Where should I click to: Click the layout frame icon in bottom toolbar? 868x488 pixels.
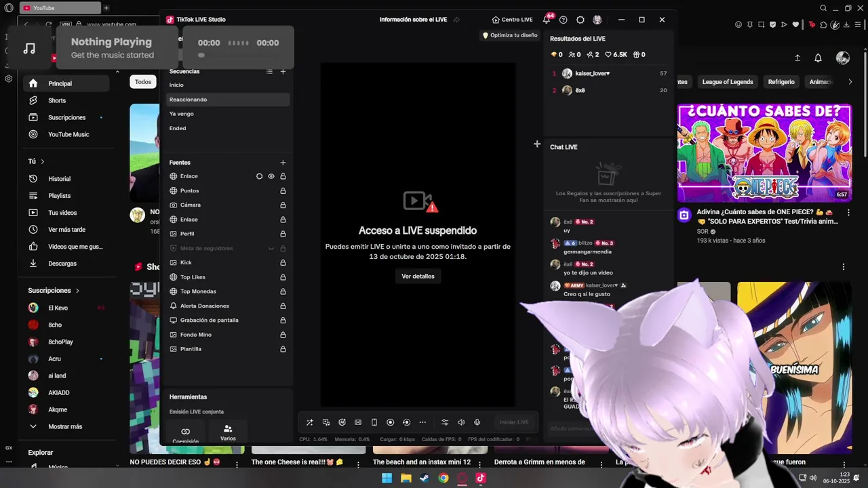point(358,422)
